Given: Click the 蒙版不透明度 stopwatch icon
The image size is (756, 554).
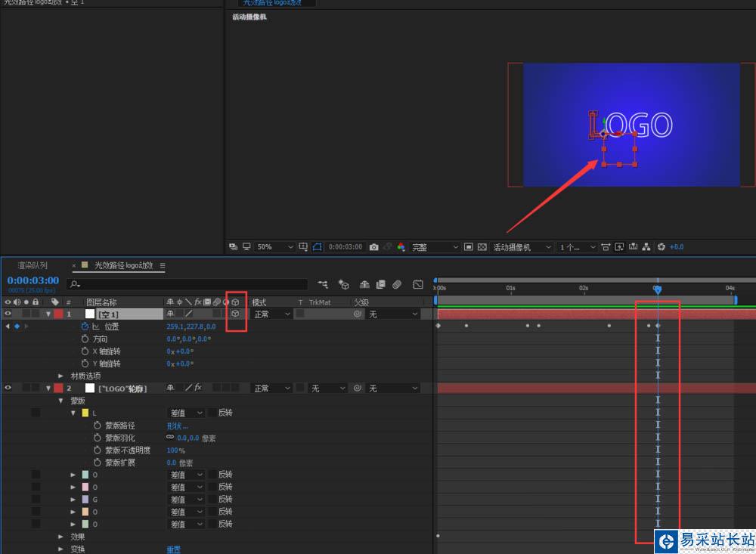Looking at the screenshot, I should (x=97, y=450).
